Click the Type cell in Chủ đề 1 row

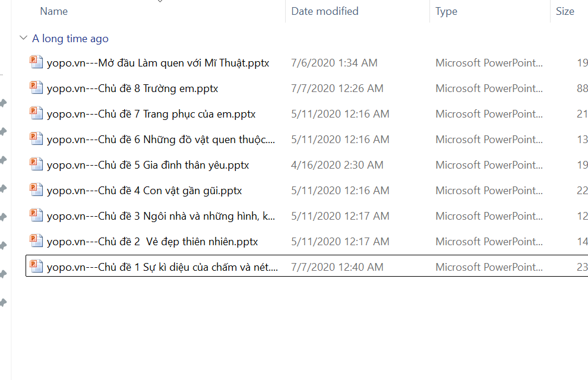pyautogui.click(x=489, y=267)
